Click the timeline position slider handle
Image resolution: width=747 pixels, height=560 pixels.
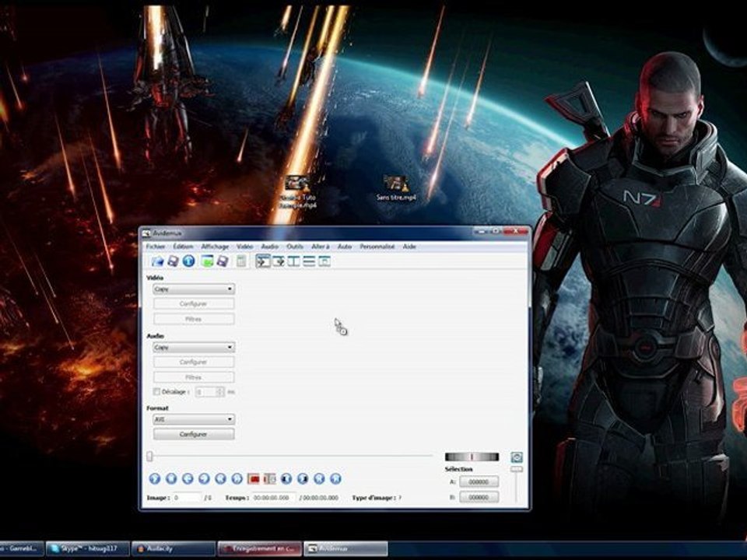click(149, 457)
